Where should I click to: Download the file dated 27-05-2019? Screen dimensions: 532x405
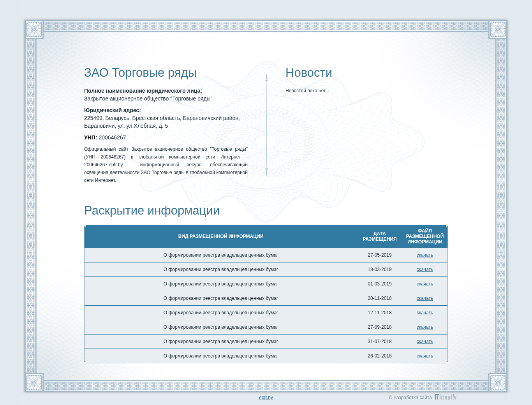[425, 255]
